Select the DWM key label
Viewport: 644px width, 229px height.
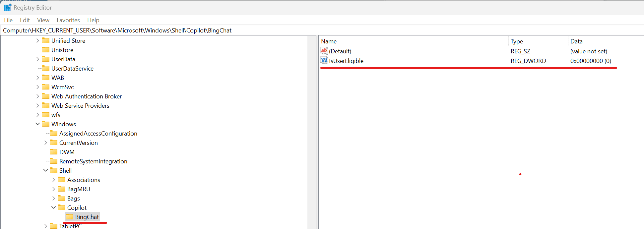[67, 152]
